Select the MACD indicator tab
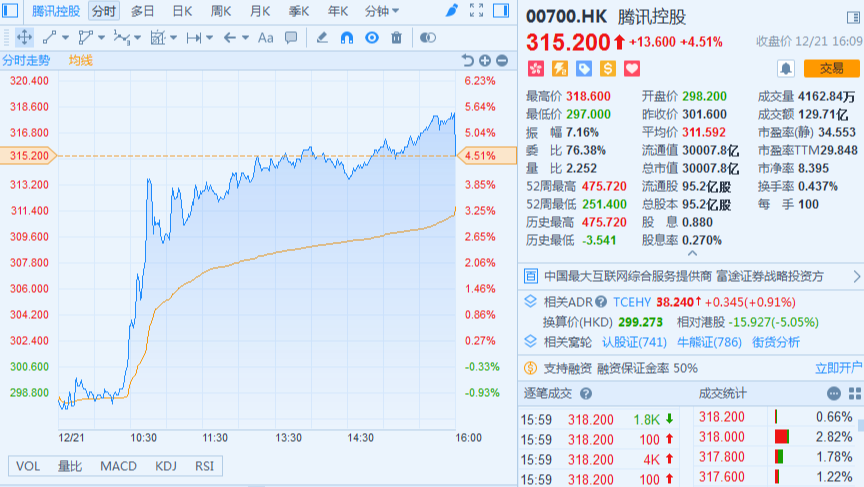 click(x=118, y=466)
